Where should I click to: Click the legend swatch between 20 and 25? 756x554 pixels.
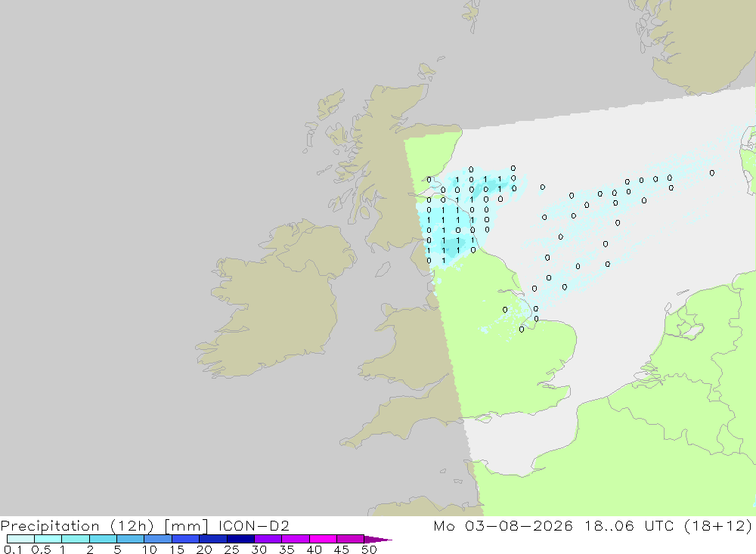point(213,539)
